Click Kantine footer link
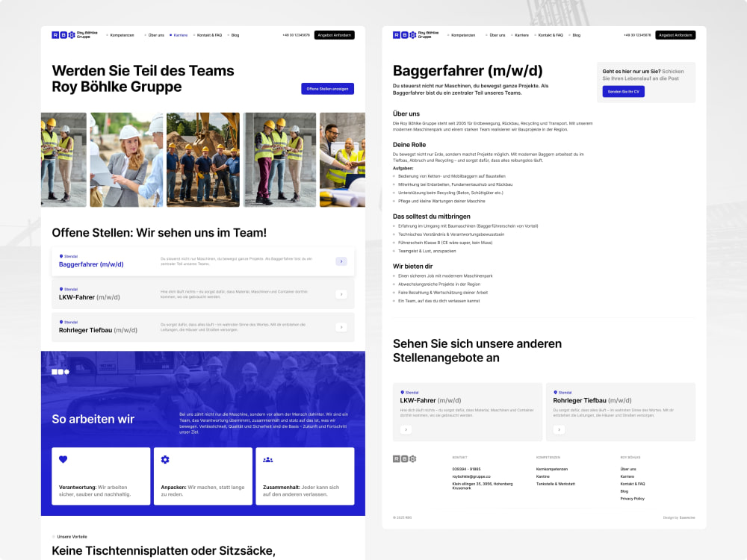This screenshot has width=747, height=560. click(542, 476)
